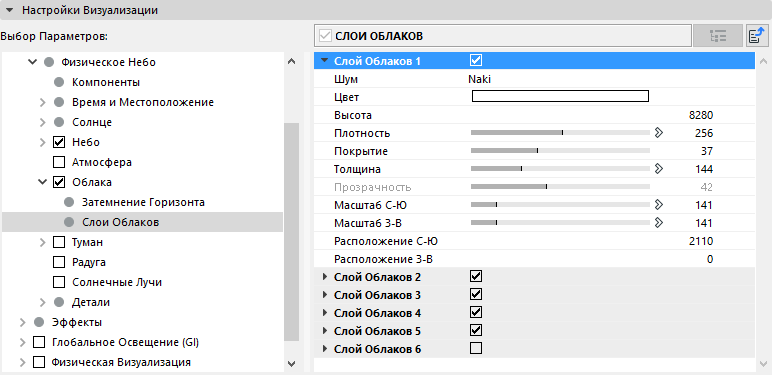Click the parameter tree scrollbar up arrow

(291, 62)
